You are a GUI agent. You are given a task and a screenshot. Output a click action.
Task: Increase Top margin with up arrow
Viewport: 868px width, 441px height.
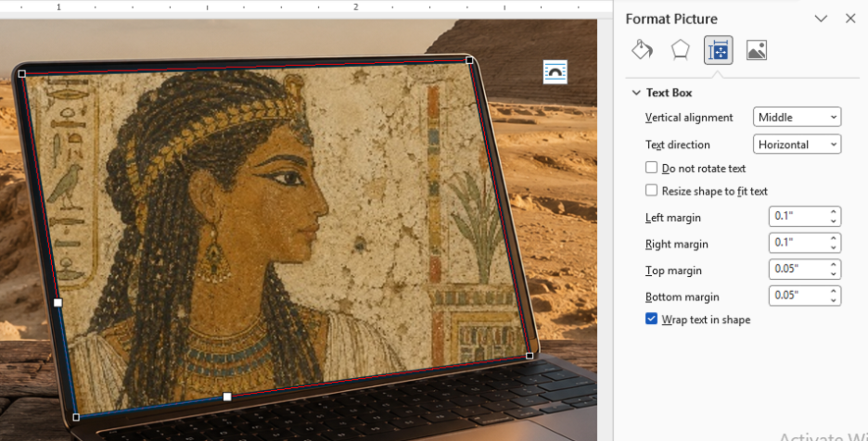(834, 264)
